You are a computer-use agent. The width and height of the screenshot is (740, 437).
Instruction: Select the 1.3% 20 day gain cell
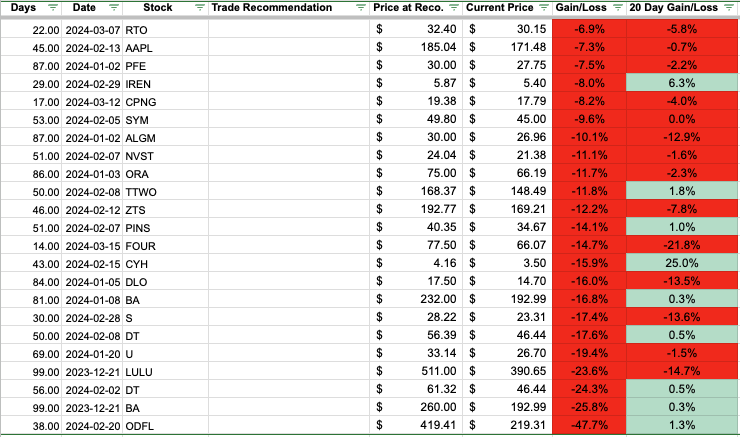pyautogui.click(x=682, y=425)
